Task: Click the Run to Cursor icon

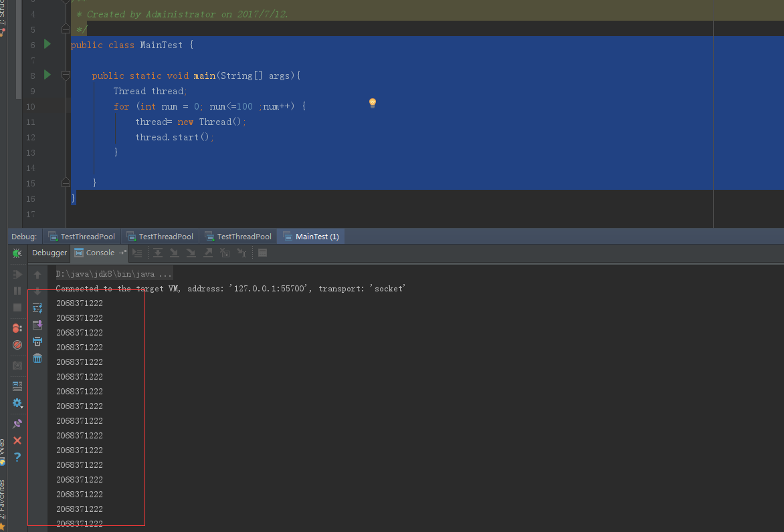Action: 242,253
